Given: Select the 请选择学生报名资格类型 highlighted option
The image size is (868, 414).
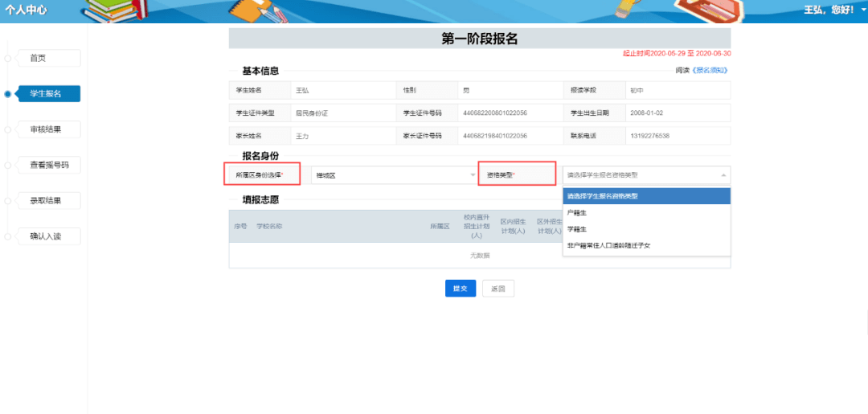Looking at the screenshot, I should pos(646,196).
